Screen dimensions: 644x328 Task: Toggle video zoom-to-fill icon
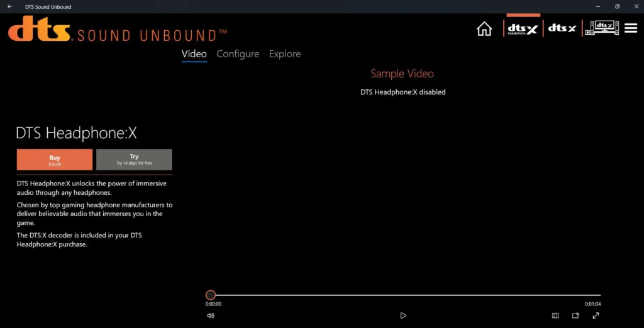coord(555,315)
